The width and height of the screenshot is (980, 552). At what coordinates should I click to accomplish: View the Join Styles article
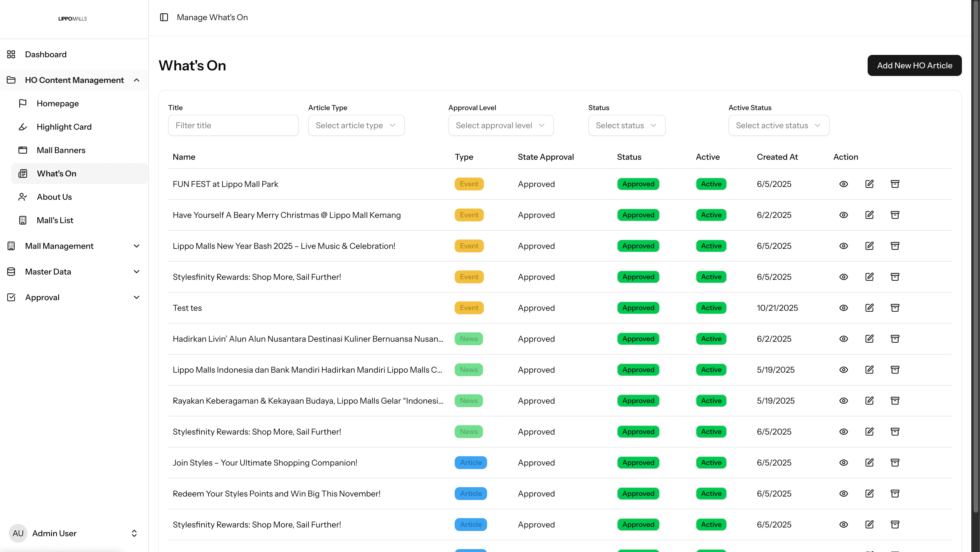point(843,463)
